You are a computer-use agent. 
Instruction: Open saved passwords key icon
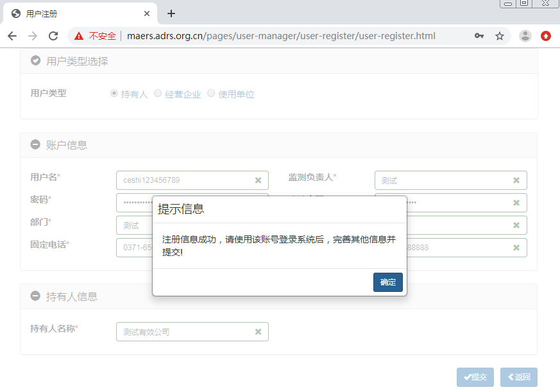point(479,36)
